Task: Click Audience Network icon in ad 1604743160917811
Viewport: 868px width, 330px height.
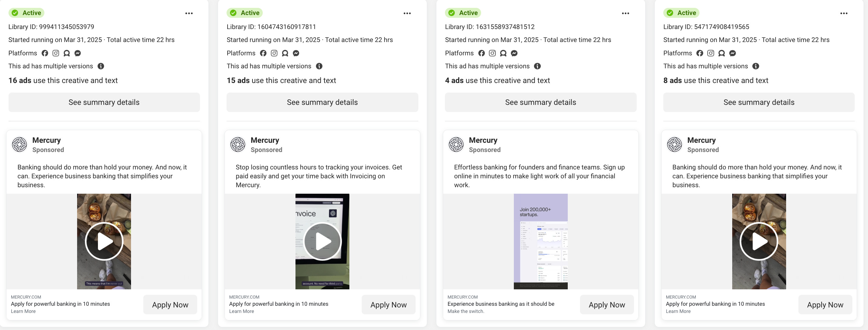Action: coord(285,53)
